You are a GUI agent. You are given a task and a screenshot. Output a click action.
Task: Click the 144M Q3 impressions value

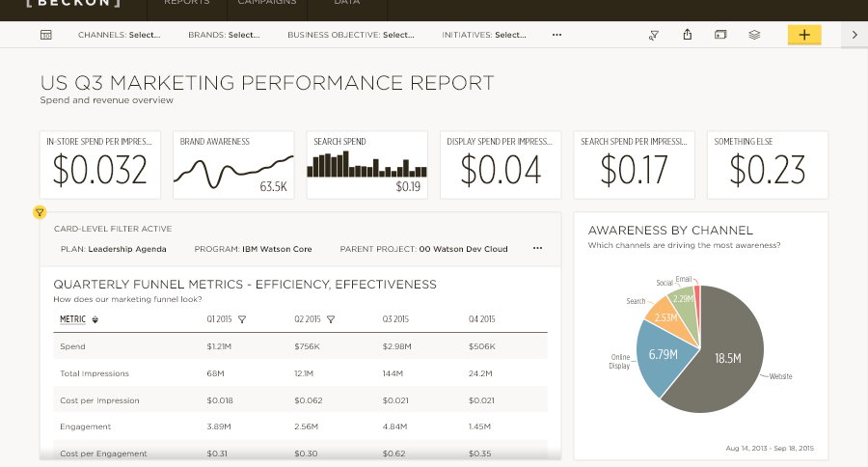(x=393, y=374)
